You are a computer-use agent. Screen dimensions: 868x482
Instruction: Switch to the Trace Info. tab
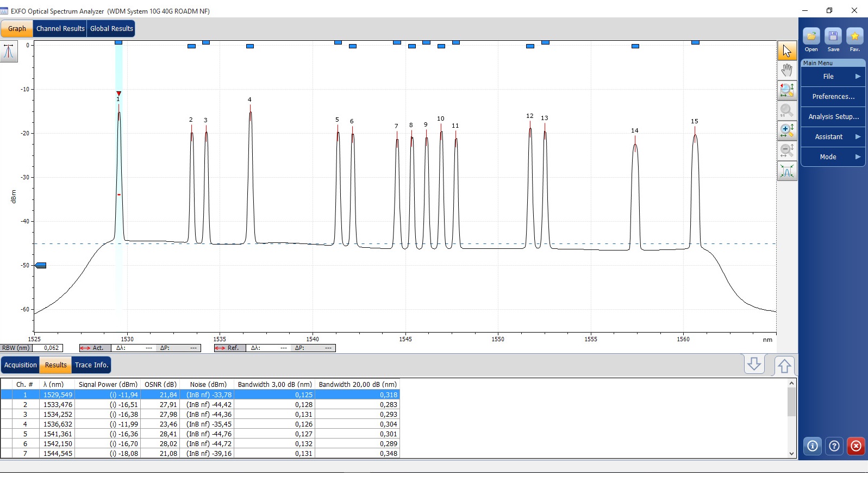(x=91, y=365)
